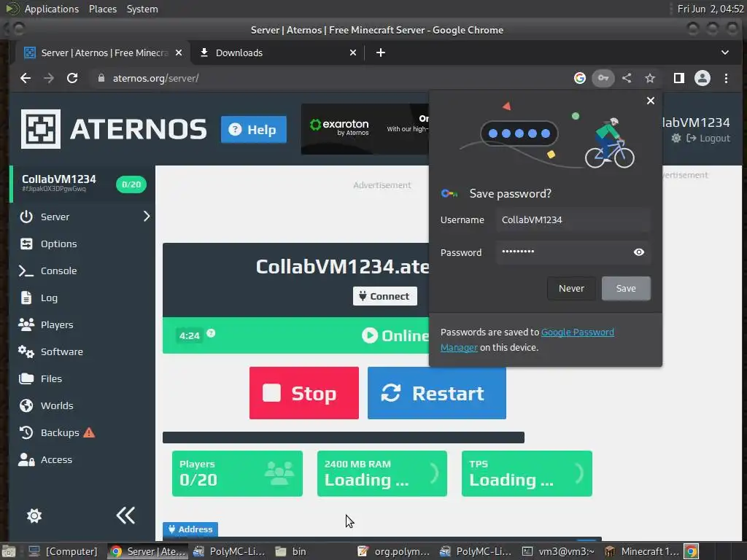Click the password key icon in address bar
The width and height of the screenshot is (747, 560).
pos(603,78)
